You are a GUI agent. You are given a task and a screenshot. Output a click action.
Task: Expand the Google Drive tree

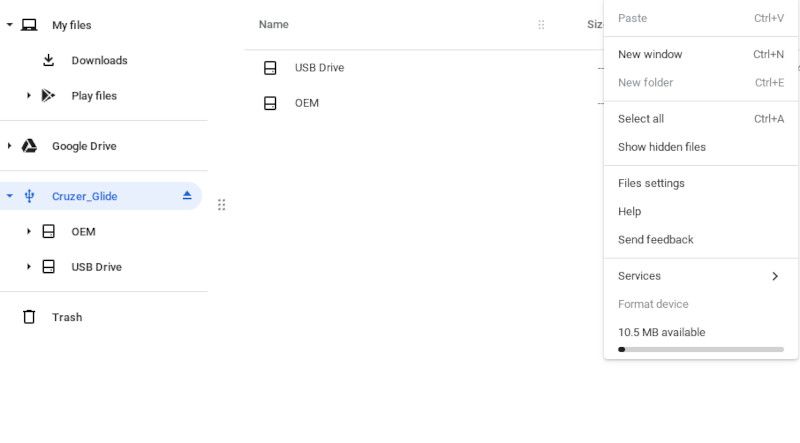tap(9, 146)
